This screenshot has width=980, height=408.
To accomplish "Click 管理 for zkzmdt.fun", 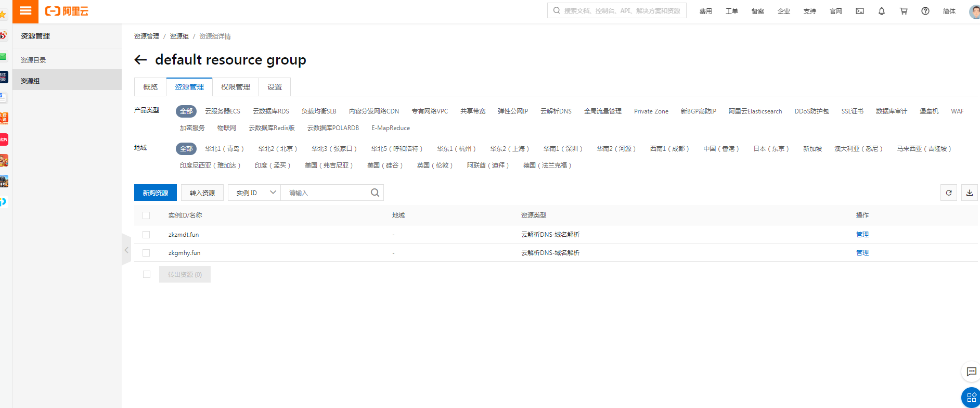I will click(x=862, y=235).
